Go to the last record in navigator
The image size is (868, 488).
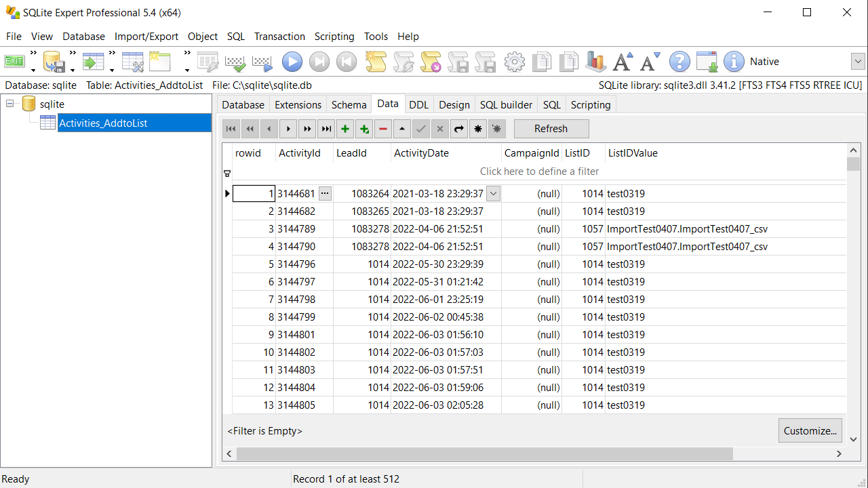coord(326,129)
